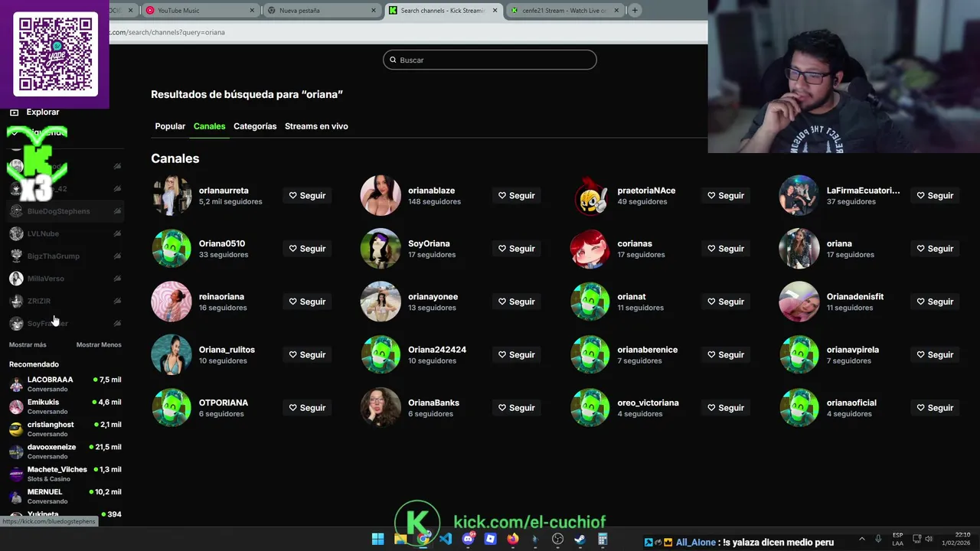Open corianas red-haired avatar
This screenshot has height=551, width=980.
(x=590, y=249)
